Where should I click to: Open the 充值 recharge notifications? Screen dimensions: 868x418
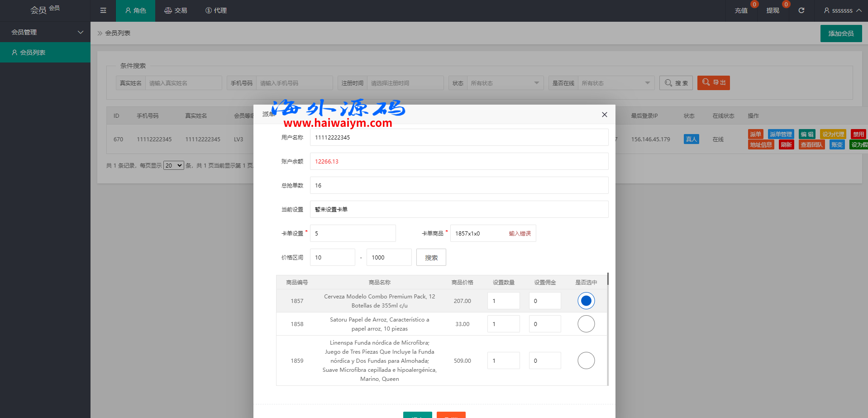[x=741, y=10]
